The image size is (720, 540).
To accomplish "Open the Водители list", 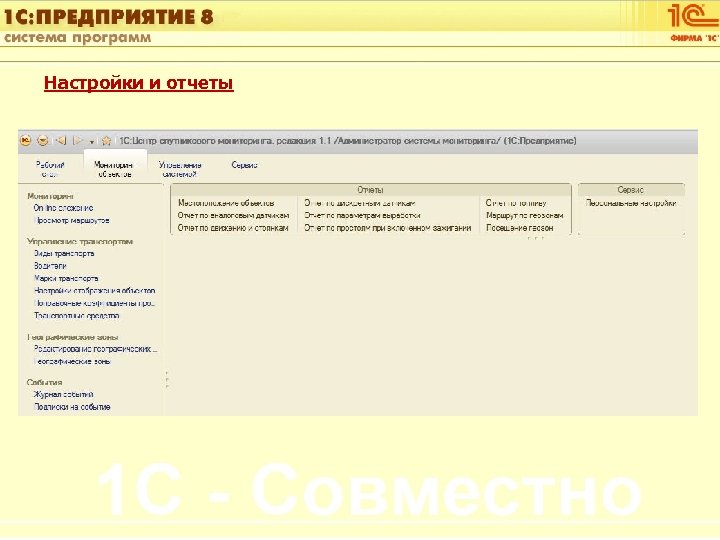I will click(x=50, y=266).
